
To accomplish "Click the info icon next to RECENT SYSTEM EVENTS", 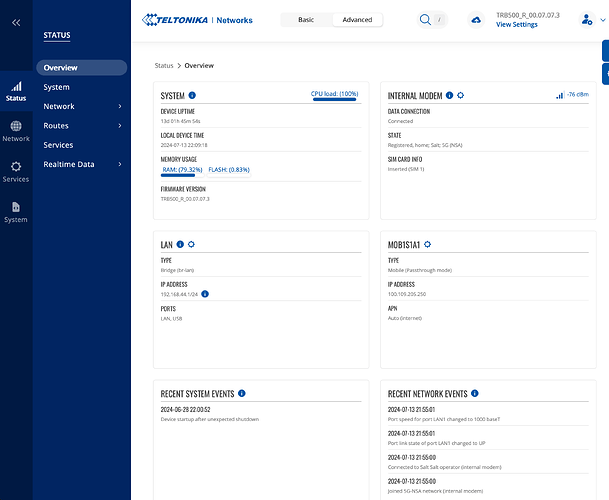I will (x=242, y=393).
